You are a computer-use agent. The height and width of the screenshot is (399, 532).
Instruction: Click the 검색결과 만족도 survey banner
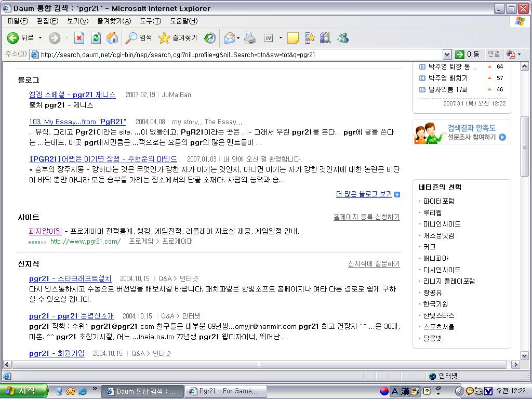(461, 132)
